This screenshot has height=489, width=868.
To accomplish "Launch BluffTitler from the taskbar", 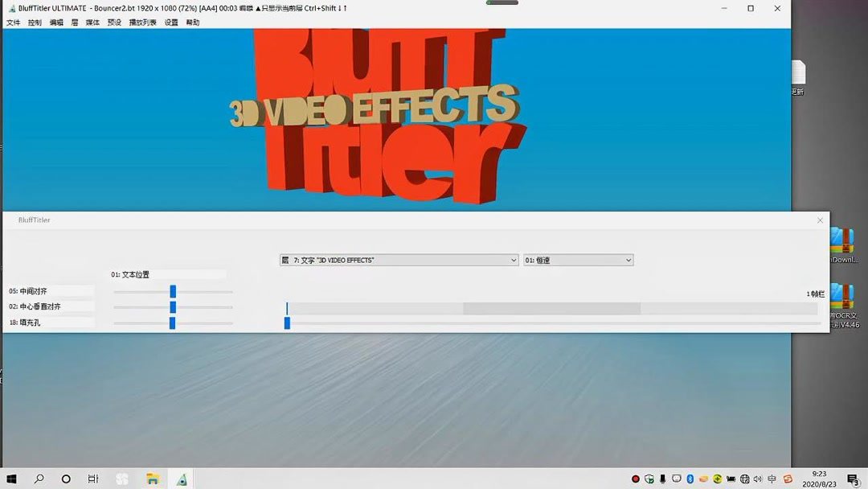I will coord(181,478).
